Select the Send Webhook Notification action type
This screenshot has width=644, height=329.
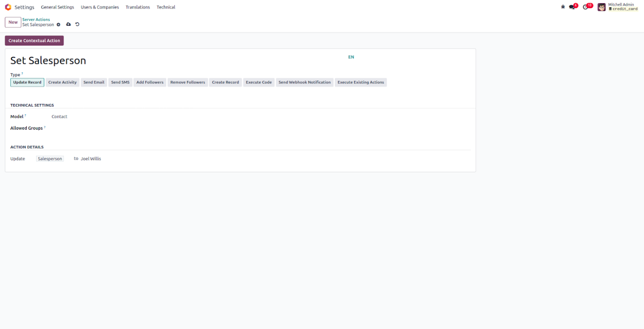pos(305,82)
